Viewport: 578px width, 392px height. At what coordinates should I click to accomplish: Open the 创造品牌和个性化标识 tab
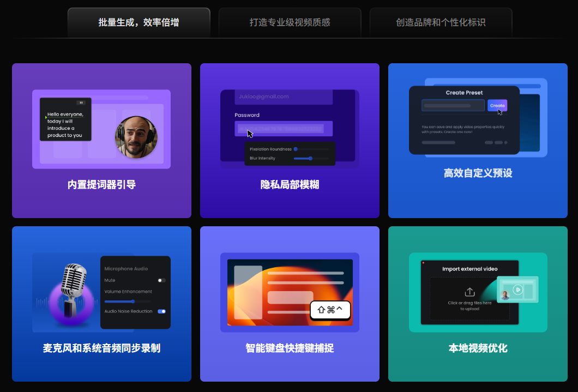pos(441,22)
